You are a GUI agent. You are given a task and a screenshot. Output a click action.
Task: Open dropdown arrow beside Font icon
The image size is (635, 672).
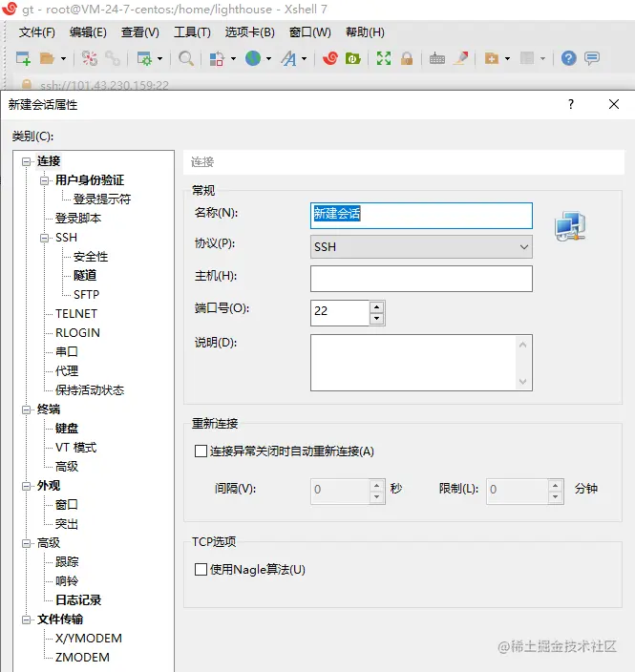[304, 58]
